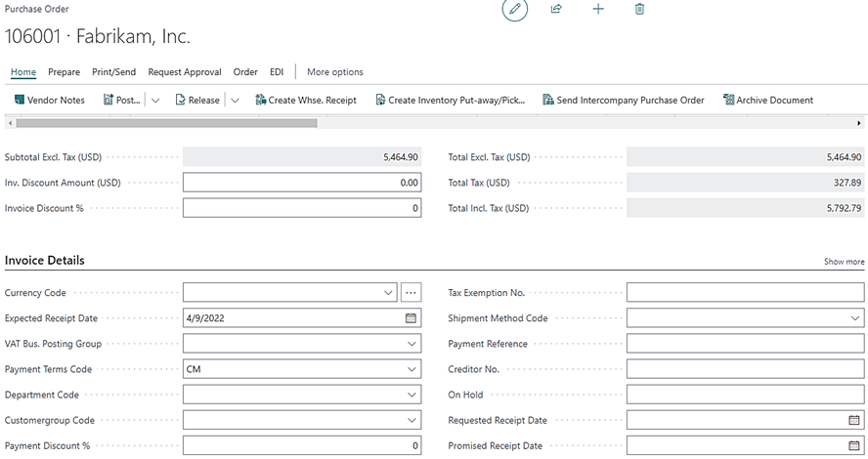This screenshot has width=868, height=459.
Task: Expand the Payment Terms Code dropdown
Action: pos(411,369)
